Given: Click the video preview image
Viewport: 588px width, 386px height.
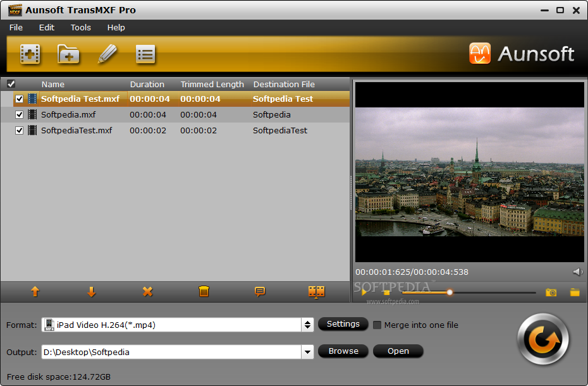Looking at the screenshot, I should click(x=470, y=172).
